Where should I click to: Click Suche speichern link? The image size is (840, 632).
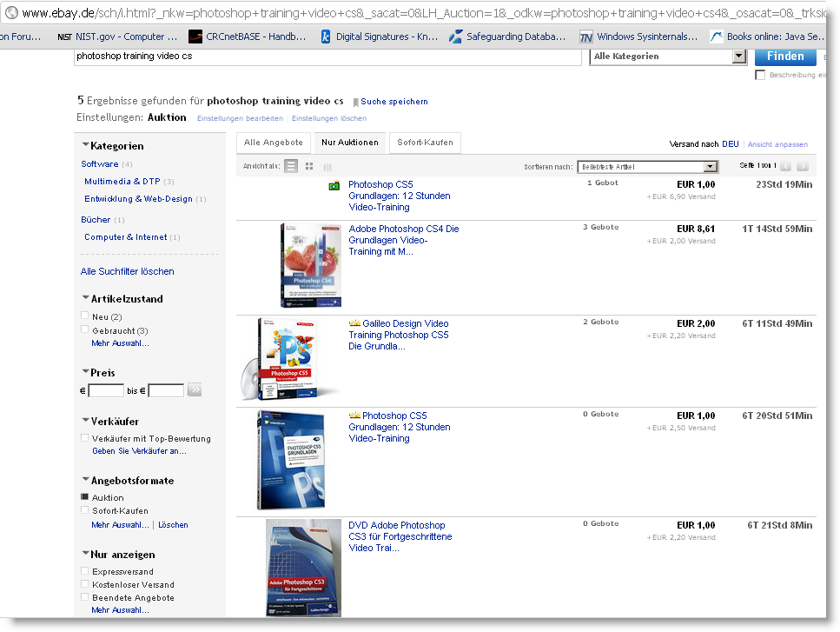394,102
